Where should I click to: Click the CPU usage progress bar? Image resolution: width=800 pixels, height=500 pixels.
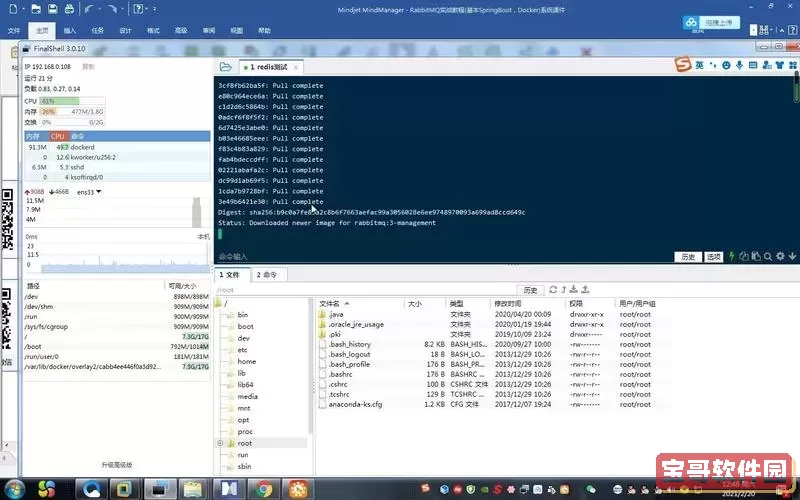(72, 101)
